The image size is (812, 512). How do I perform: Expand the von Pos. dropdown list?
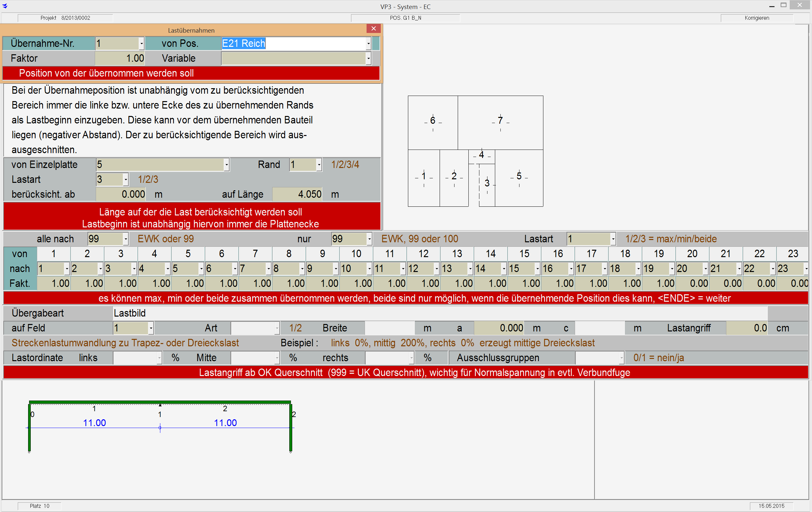(x=368, y=44)
